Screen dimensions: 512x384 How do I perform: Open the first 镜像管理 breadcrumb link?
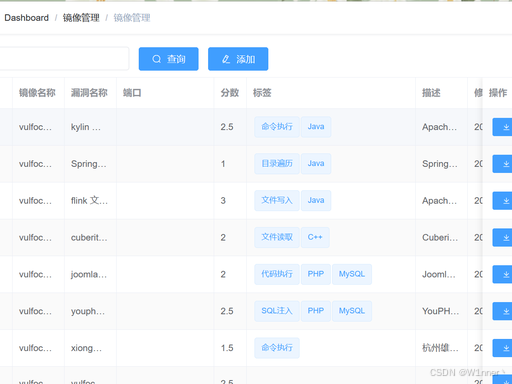81,18
